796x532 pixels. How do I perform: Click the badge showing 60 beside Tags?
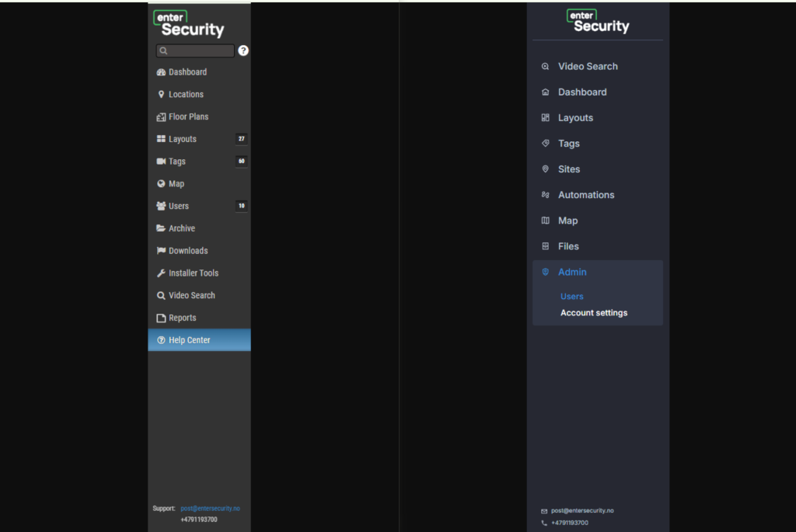point(241,162)
